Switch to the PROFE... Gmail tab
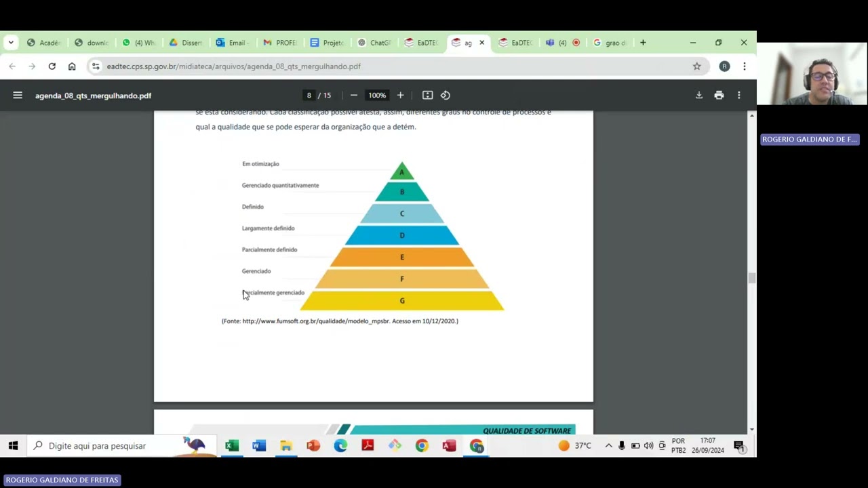 tap(280, 43)
